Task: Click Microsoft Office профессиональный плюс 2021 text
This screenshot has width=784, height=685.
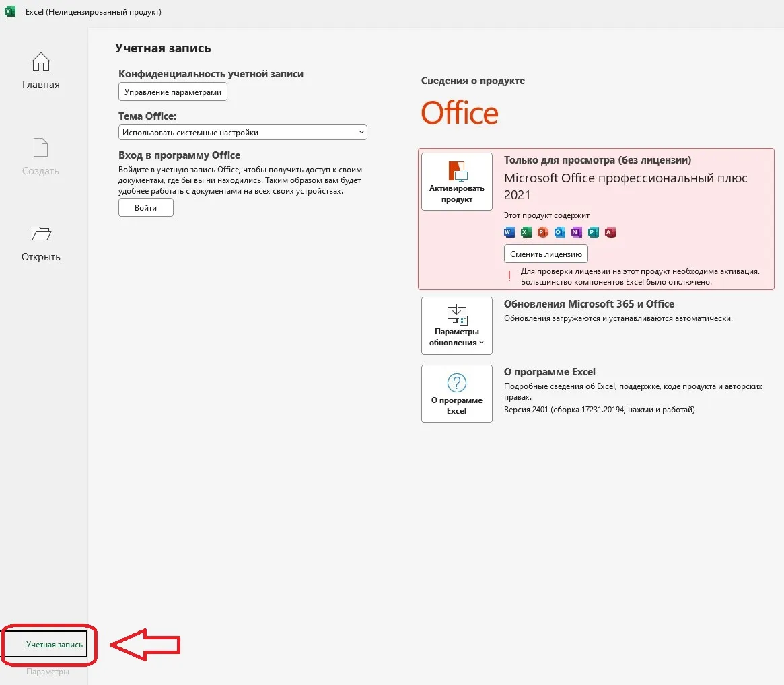Action: click(x=625, y=186)
